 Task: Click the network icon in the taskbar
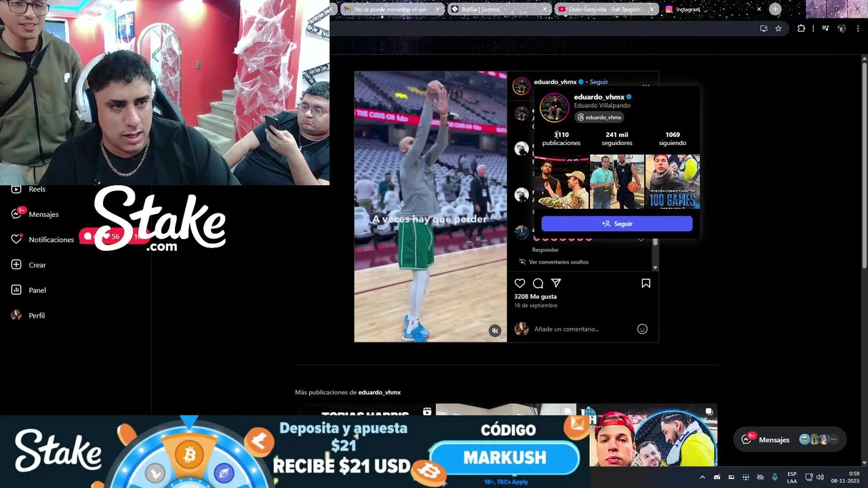(809, 477)
